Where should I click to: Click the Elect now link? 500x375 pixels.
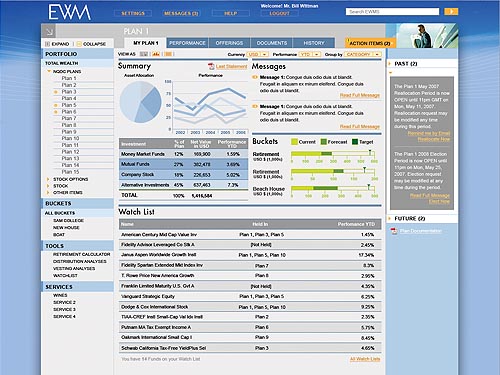tap(439, 202)
